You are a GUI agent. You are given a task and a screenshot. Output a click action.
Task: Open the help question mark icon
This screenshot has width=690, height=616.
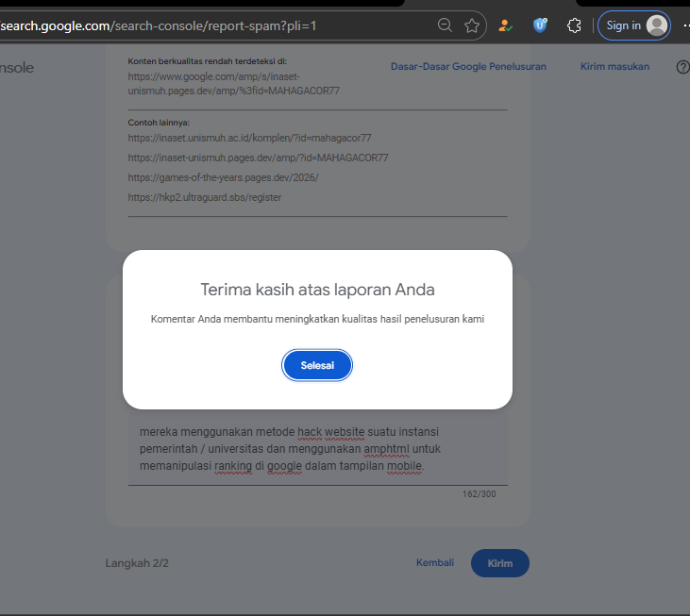pyautogui.click(x=682, y=67)
